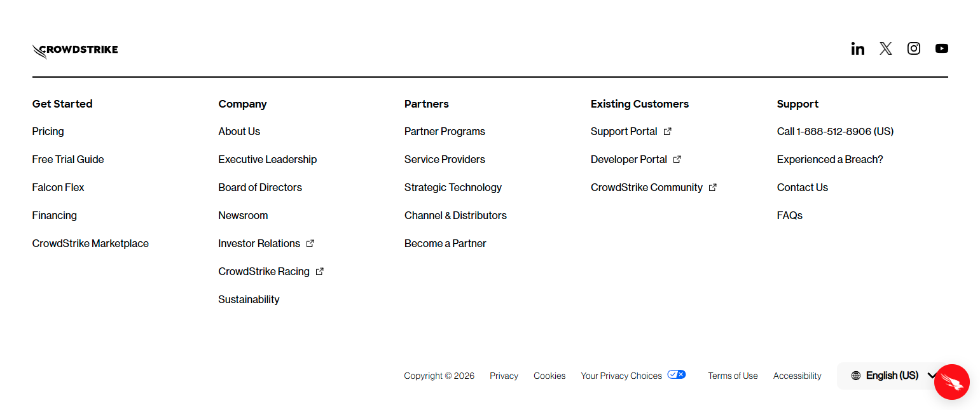The height and width of the screenshot is (410, 980).
Task: Click the external-link icon beside Support Portal
Action: (668, 131)
